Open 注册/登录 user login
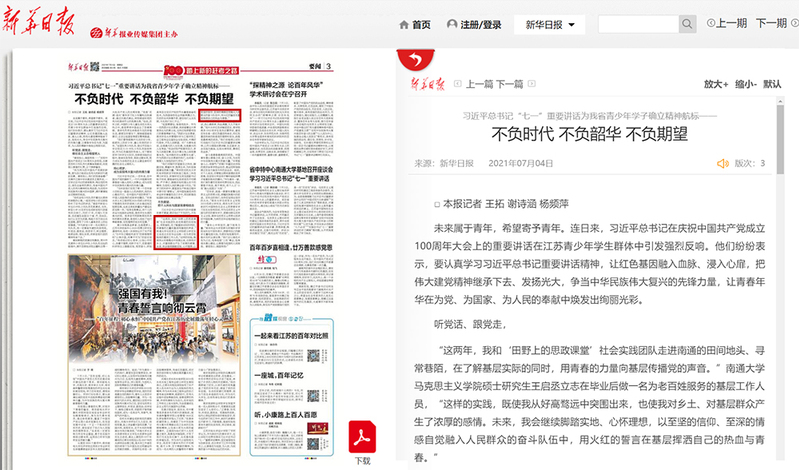 (x=476, y=24)
